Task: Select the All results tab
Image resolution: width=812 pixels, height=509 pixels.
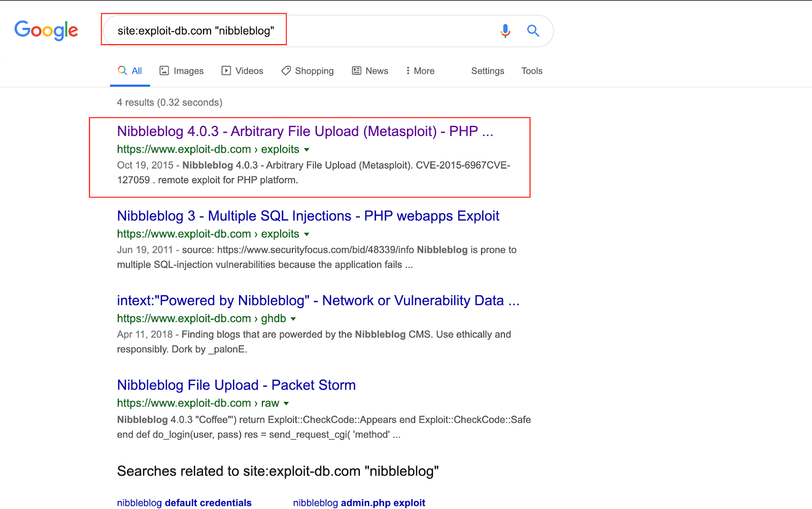Action: pos(130,71)
